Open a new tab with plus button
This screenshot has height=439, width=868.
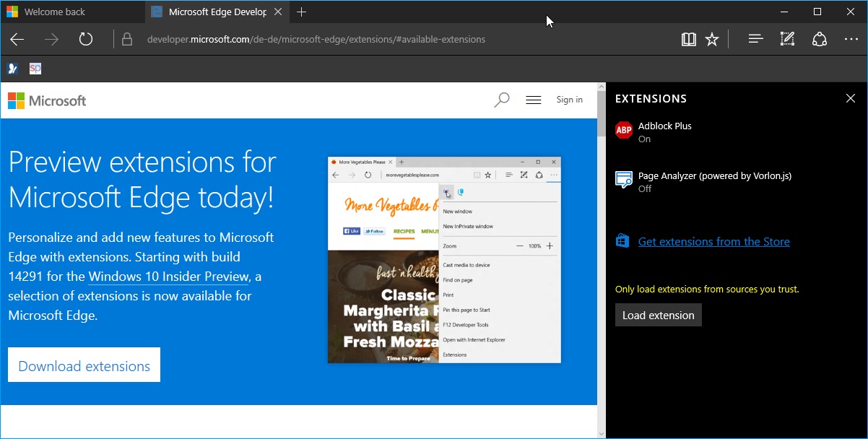[302, 12]
